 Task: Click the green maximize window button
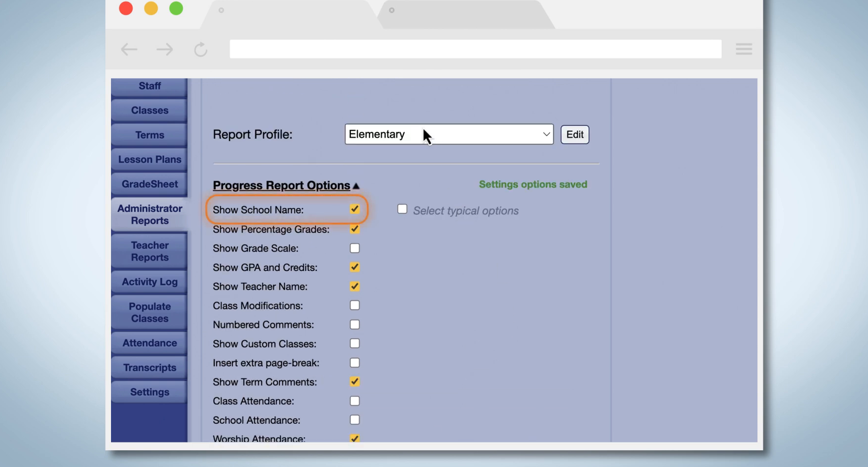[176, 8]
